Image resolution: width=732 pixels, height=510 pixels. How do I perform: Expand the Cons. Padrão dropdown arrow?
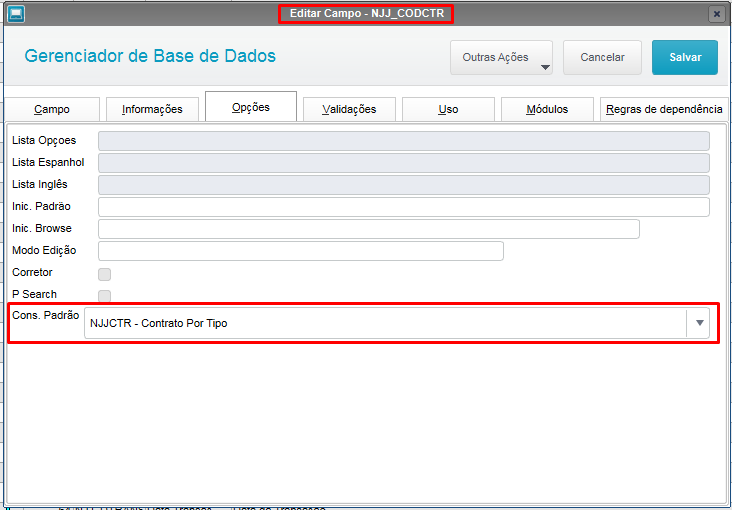pos(699,323)
